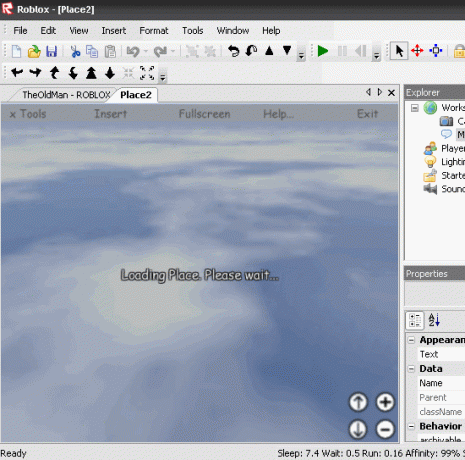Open the Edit menu
The image size is (465, 460).
pos(48,31)
